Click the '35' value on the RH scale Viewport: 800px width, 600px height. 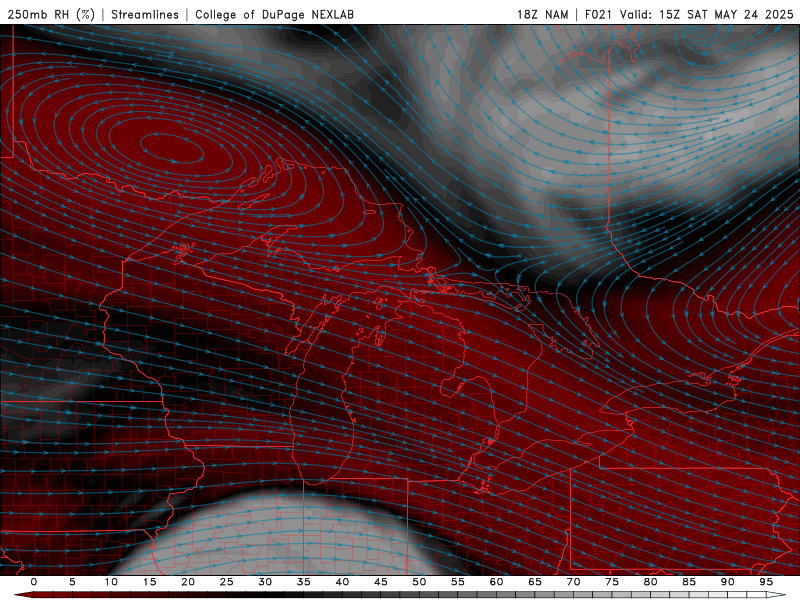[x=304, y=582]
